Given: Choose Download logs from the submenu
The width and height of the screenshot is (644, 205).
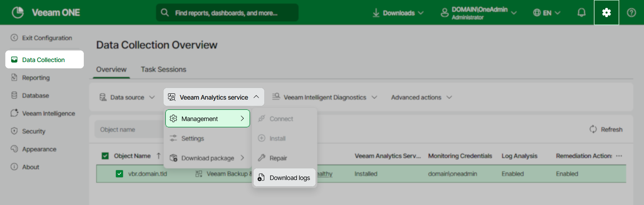Looking at the screenshot, I should (284, 178).
